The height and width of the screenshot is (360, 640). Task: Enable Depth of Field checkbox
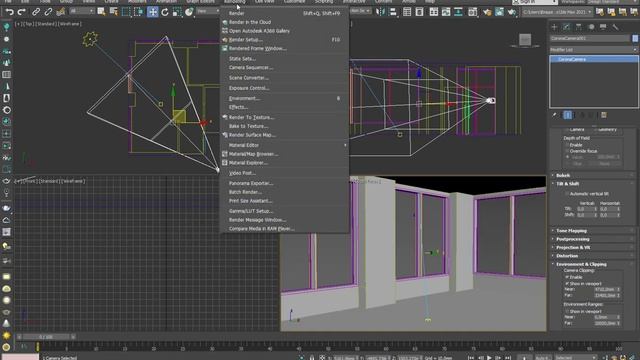(567, 145)
